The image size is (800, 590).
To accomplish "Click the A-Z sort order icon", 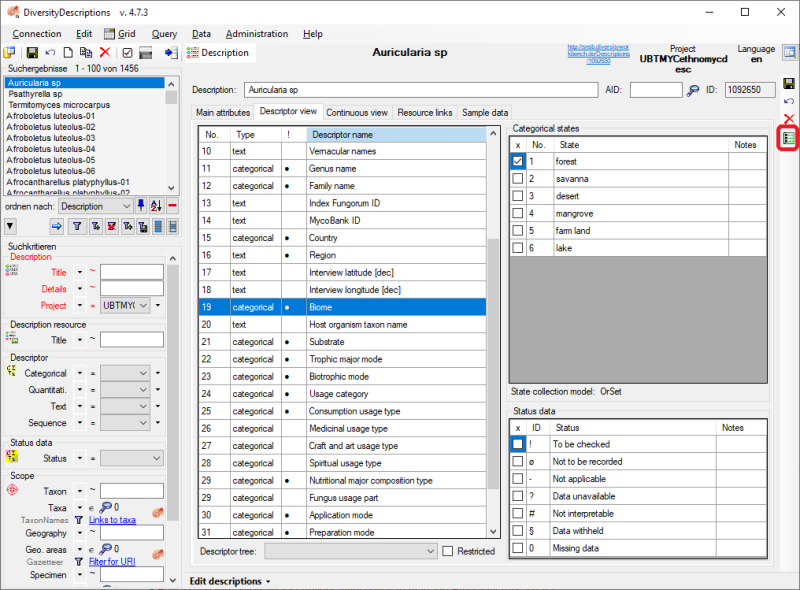I will (x=156, y=205).
